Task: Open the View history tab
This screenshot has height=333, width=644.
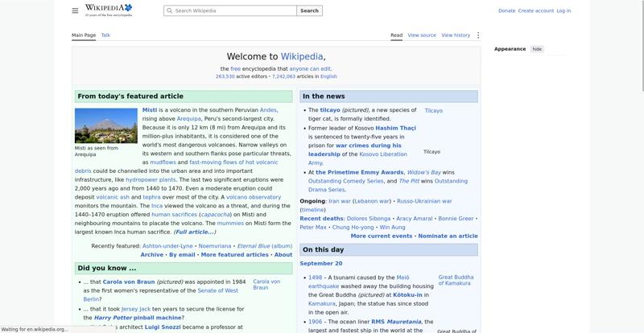Action: (x=456, y=35)
